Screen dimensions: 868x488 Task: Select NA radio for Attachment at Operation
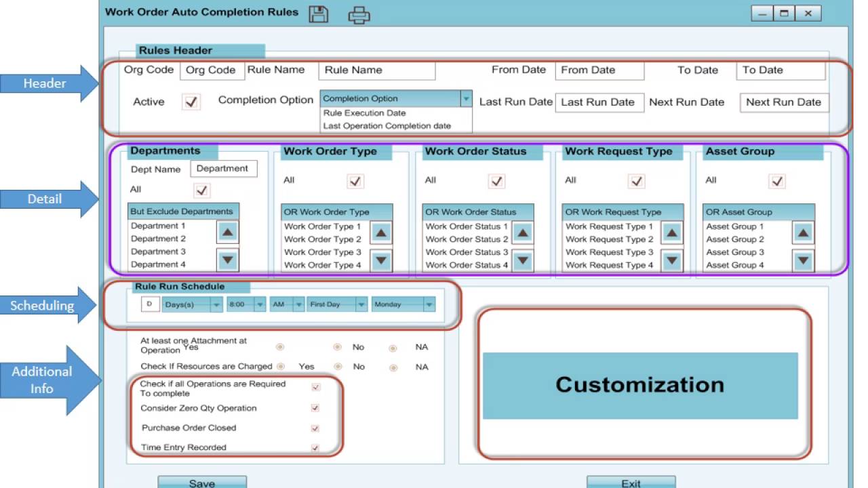pos(393,348)
